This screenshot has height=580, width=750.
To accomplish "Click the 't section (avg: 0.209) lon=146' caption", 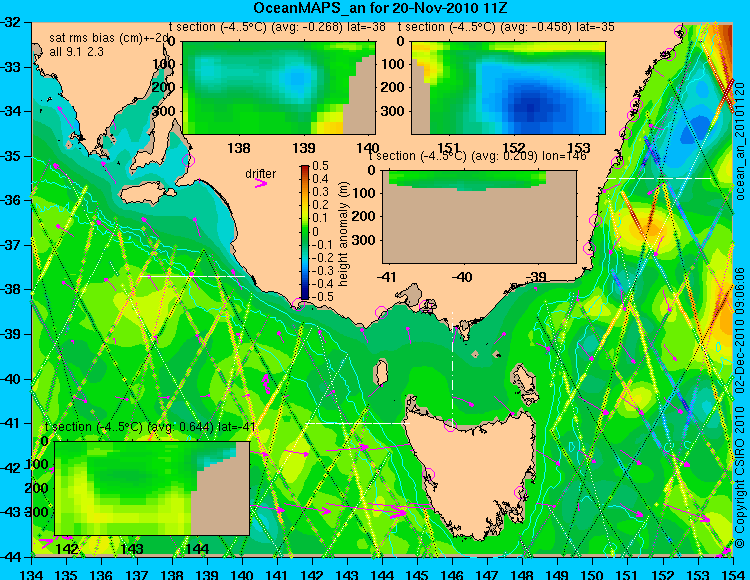I will tap(477, 156).
